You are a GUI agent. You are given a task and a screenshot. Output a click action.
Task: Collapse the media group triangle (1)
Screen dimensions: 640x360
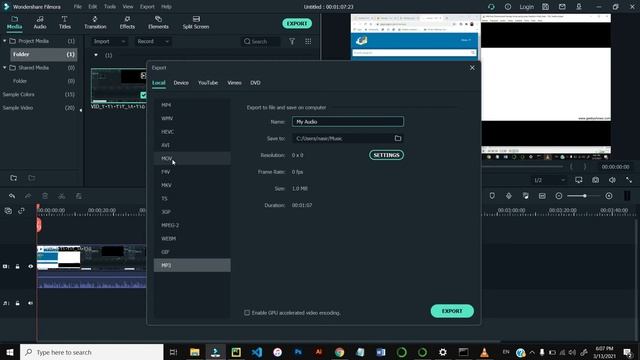pos(96,55)
